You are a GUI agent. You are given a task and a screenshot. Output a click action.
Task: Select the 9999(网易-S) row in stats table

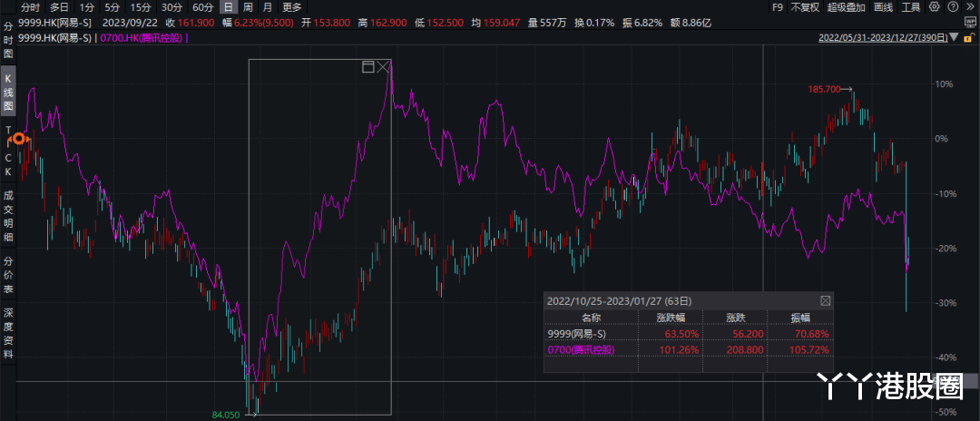tap(688, 334)
